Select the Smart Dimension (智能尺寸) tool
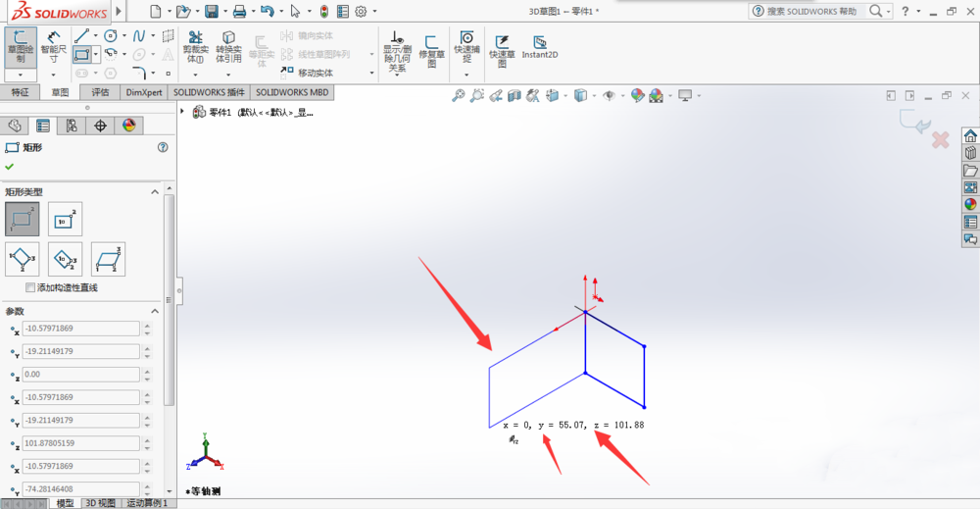 53,46
